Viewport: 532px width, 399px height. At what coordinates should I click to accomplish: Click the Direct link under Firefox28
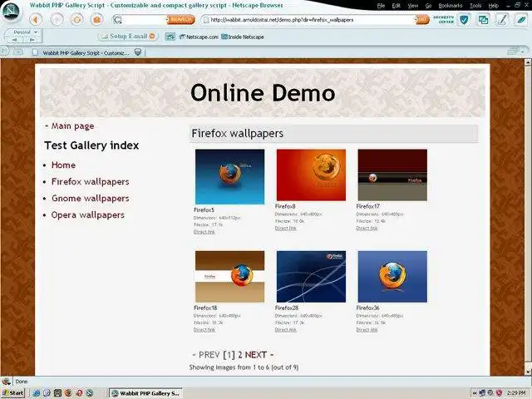click(x=285, y=329)
